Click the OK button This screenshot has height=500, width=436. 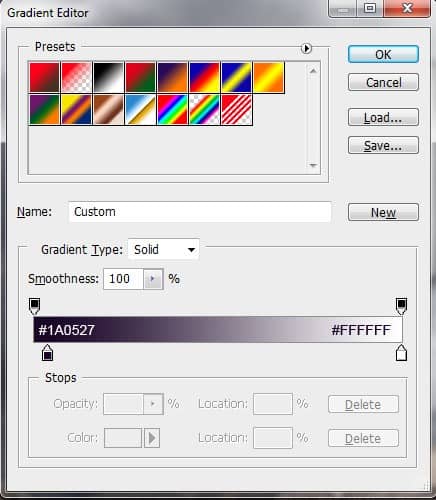[383, 54]
